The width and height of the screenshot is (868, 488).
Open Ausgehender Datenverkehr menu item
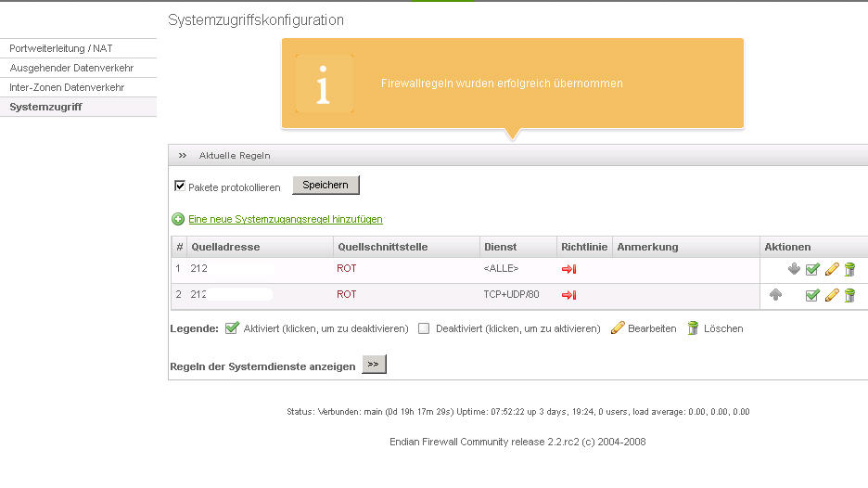71,68
